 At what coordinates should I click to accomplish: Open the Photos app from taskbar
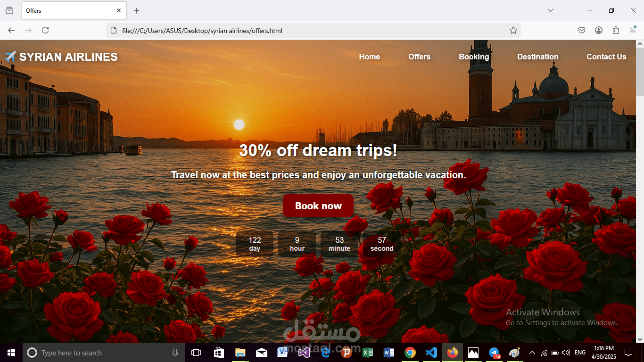pos(473,353)
